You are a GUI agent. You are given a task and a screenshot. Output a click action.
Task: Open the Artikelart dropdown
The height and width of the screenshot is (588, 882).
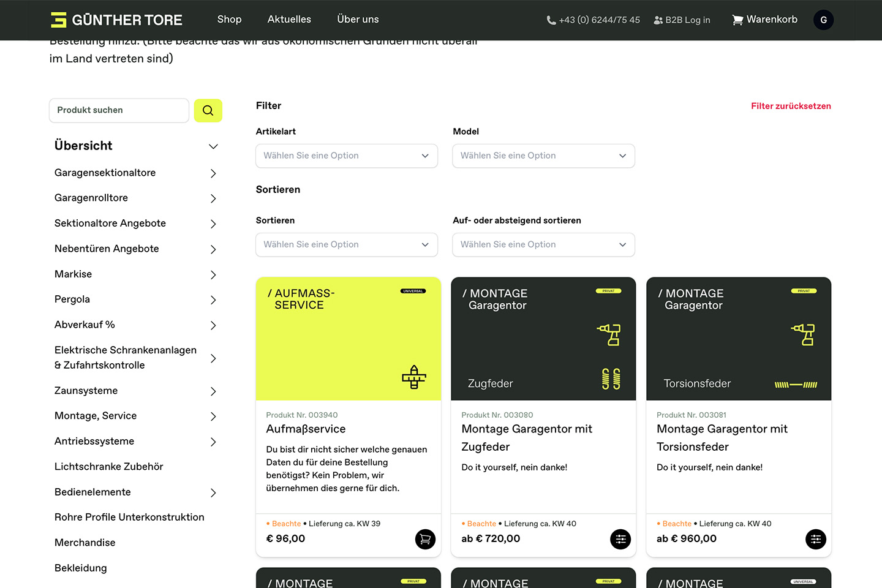pos(346,156)
